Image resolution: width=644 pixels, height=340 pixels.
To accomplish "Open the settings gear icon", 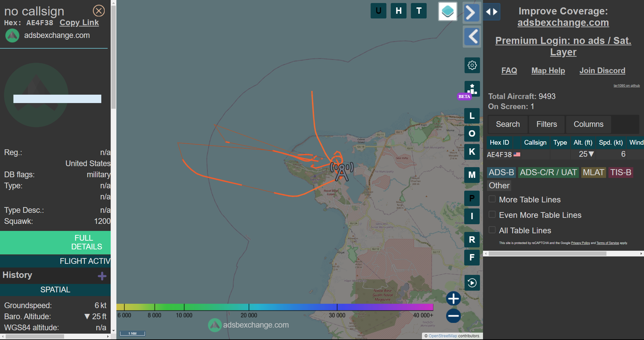I will point(472,65).
